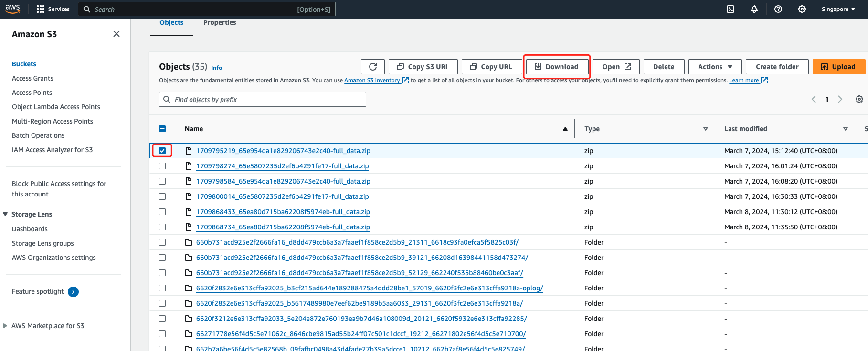Image resolution: width=868 pixels, height=351 pixels.
Task: Open Storage Lens groups
Action: click(43, 243)
